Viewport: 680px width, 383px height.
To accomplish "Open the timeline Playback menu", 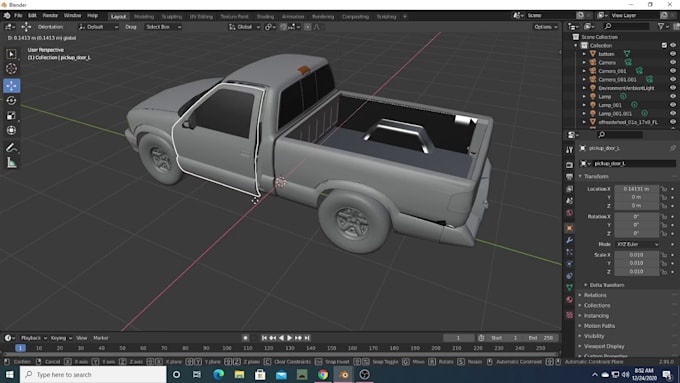I will pyautogui.click(x=33, y=338).
